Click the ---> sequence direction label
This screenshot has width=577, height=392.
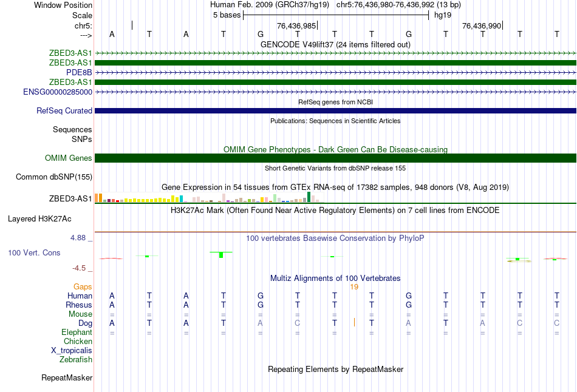pos(86,35)
